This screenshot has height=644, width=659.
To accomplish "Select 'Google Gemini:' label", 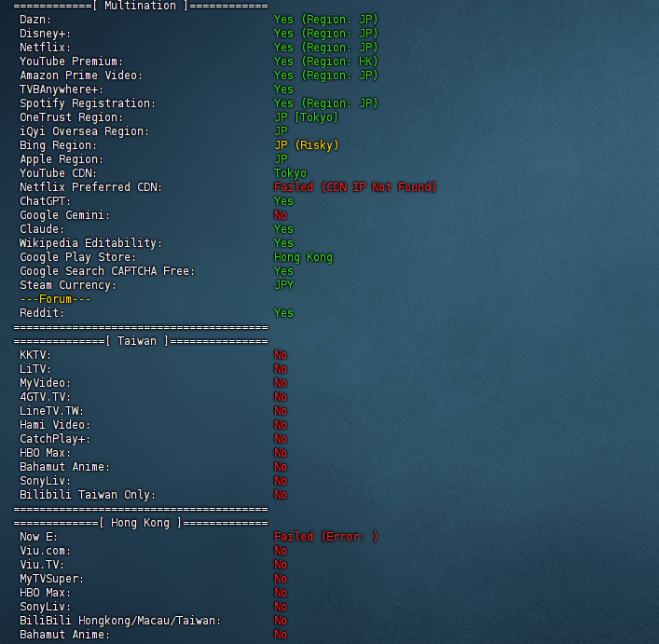I will point(64,215).
